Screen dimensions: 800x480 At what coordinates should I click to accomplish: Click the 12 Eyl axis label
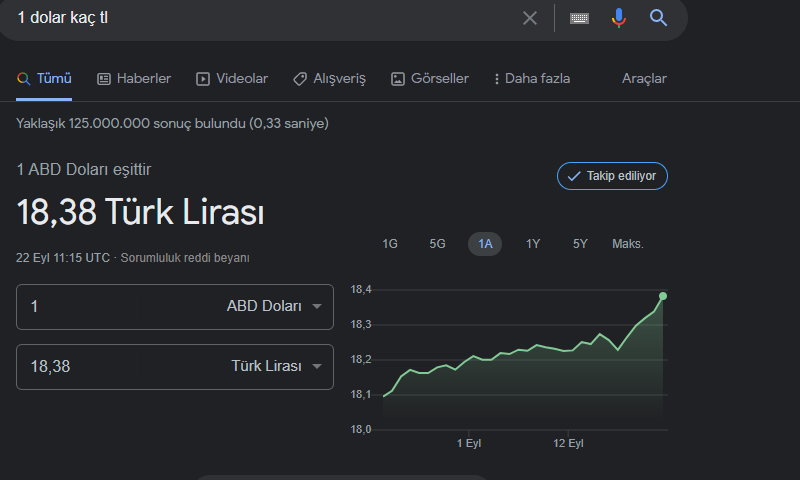tap(568, 443)
